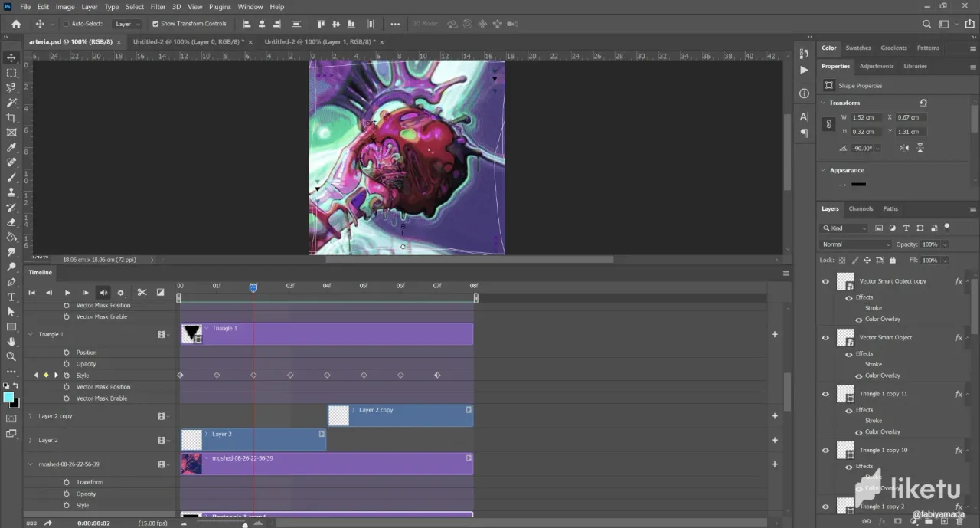Image resolution: width=980 pixels, height=528 pixels.
Task: Open timeline settings gear
Action: pos(120,293)
